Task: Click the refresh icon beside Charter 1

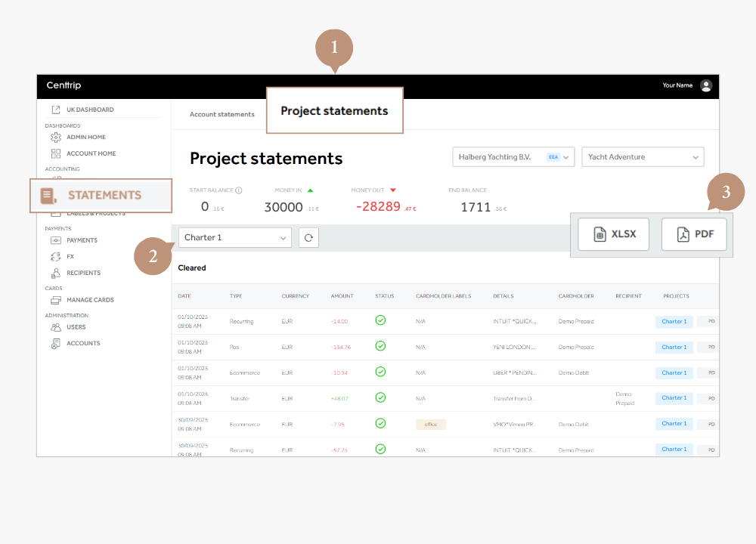Action: click(308, 237)
